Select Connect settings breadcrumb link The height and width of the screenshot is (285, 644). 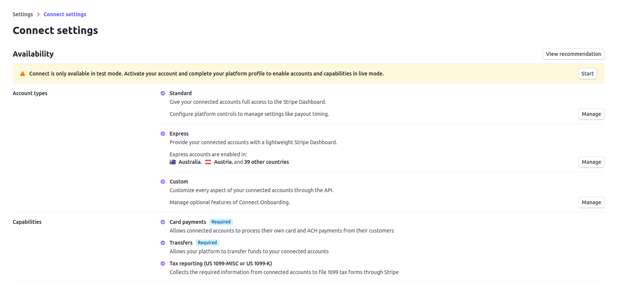point(65,14)
